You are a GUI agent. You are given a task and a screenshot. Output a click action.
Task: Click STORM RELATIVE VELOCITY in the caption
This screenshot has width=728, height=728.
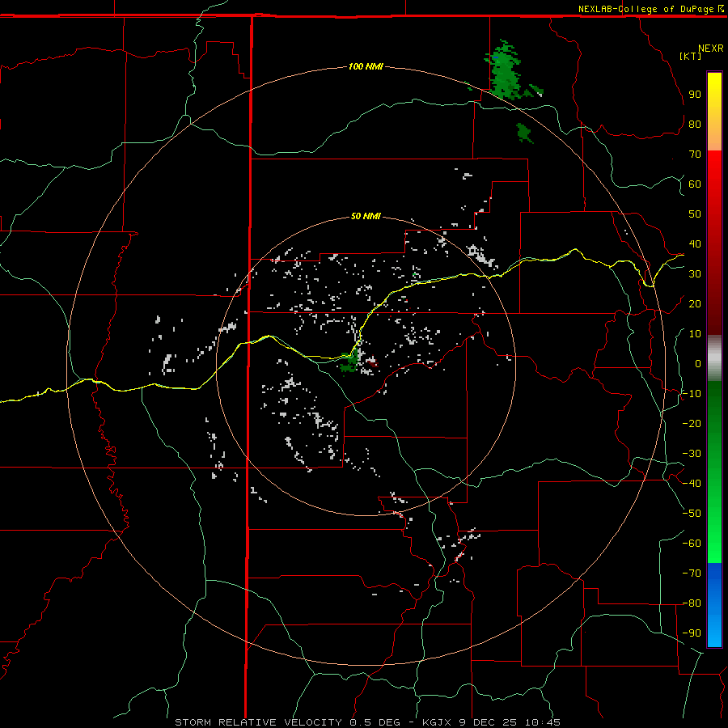pyautogui.click(x=258, y=722)
